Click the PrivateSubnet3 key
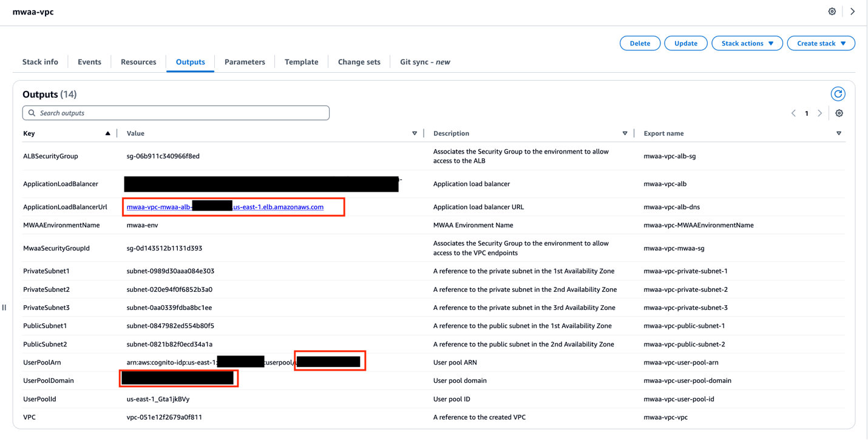This screenshot has height=441, width=868. pyautogui.click(x=46, y=308)
